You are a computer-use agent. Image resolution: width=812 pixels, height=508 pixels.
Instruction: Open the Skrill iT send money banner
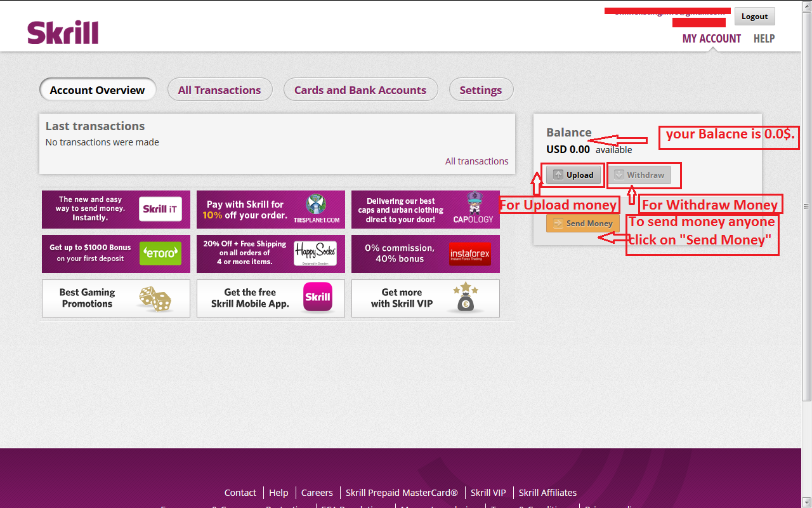(x=116, y=210)
